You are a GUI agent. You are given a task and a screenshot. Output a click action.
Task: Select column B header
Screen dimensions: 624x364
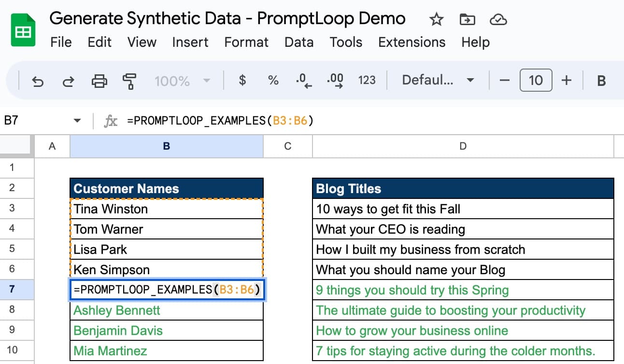(x=167, y=146)
